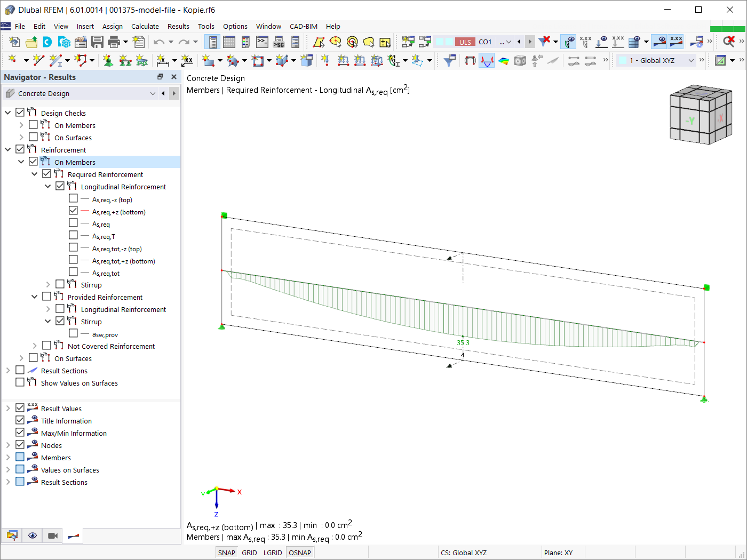The width and height of the screenshot is (747, 560).
Task: Open the Results menu
Action: [178, 26]
